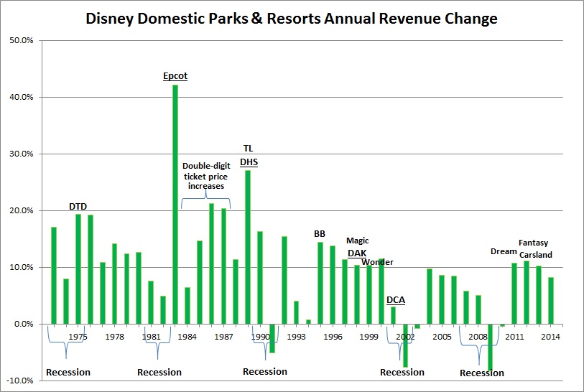This screenshot has height=392, width=584.
Task: Select the BB annotation label
Action: 320,234
